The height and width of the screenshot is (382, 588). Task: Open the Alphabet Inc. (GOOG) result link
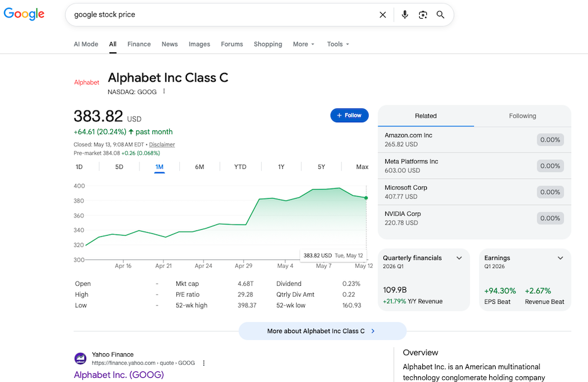(119, 374)
